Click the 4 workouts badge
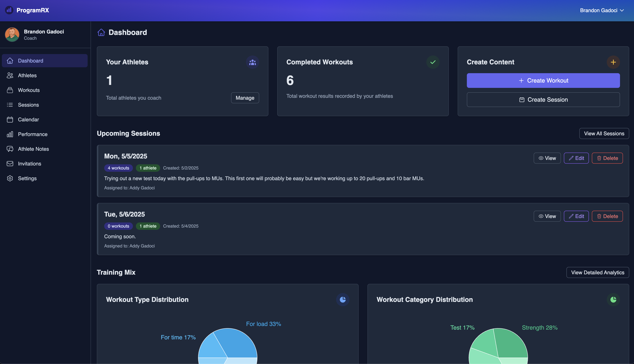 [118, 168]
